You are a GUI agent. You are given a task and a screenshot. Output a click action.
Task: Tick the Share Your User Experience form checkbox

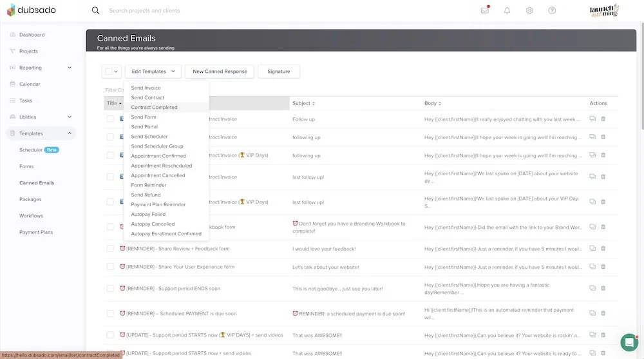(x=110, y=266)
